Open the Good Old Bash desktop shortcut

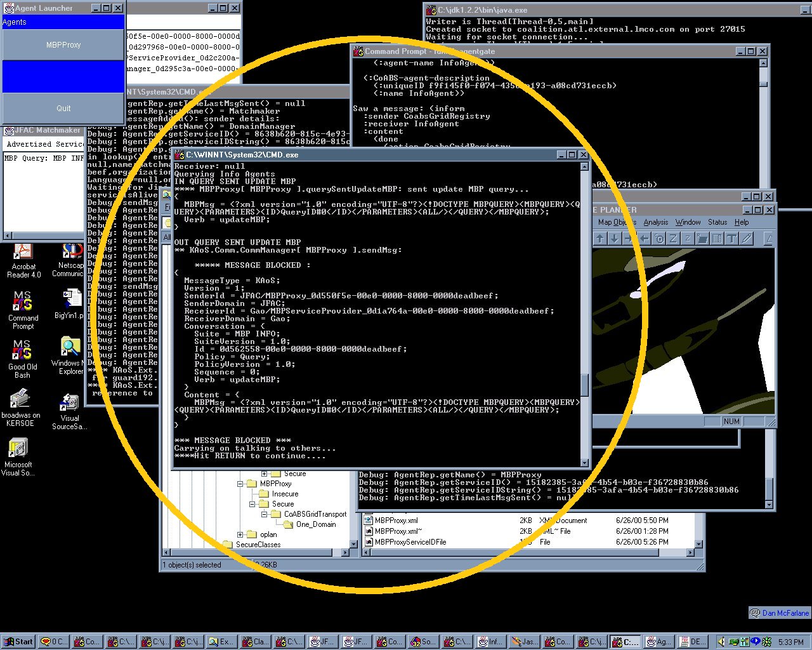[x=22, y=359]
